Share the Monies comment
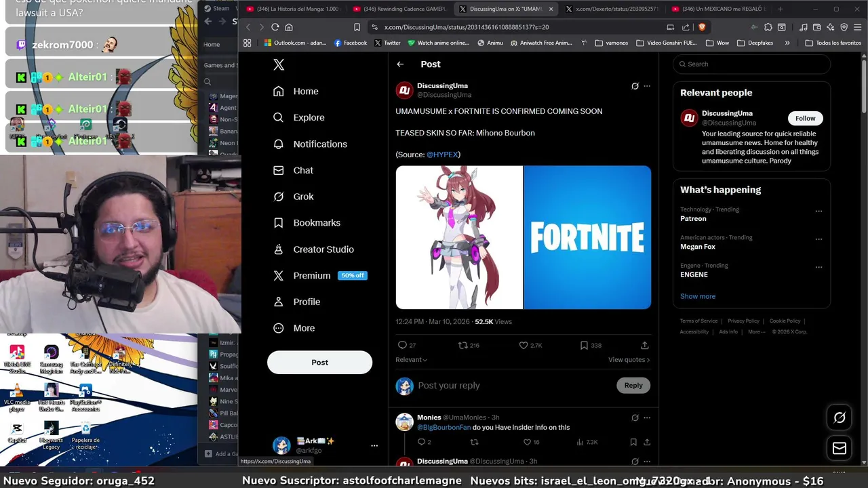Screen dimensions: 868x488 click(x=647, y=443)
